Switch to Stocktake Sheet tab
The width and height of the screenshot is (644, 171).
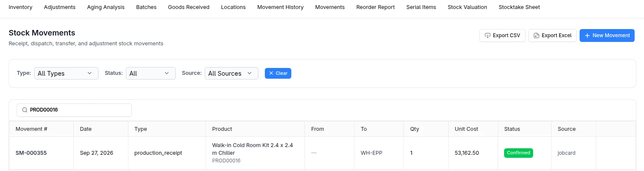coord(519,7)
